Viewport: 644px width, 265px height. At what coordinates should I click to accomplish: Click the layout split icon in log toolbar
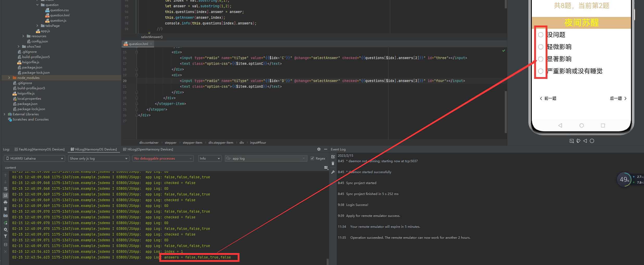point(5,245)
